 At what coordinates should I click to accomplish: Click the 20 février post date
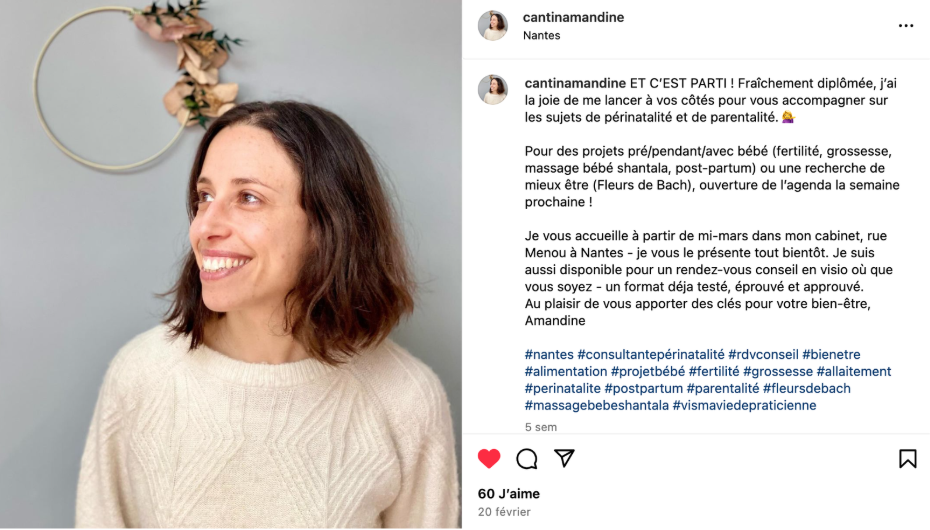504,512
